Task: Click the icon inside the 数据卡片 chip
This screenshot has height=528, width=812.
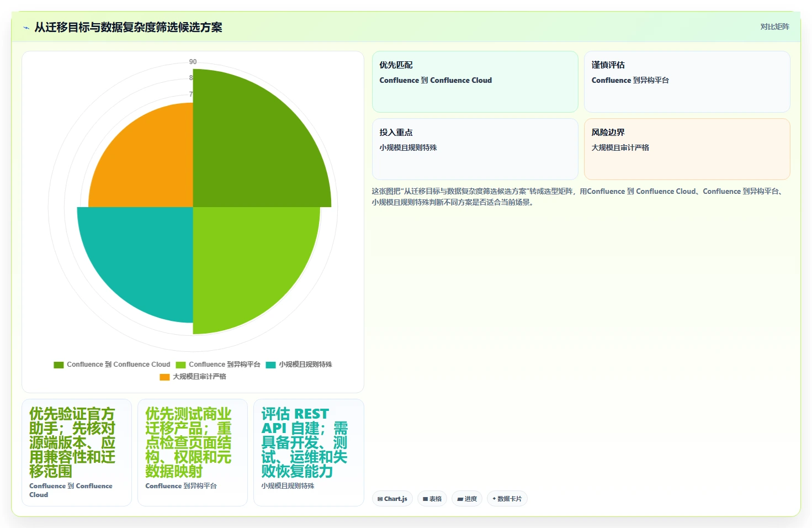Action: pos(494,499)
